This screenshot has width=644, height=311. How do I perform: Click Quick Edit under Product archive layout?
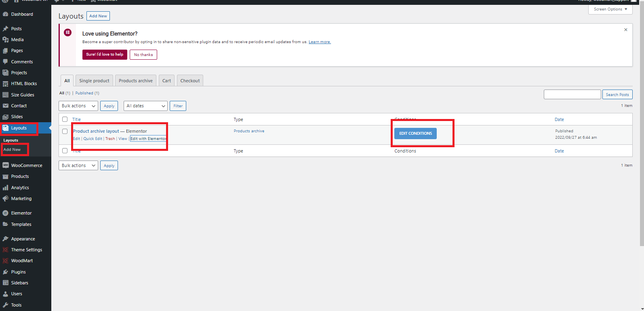[93, 139]
